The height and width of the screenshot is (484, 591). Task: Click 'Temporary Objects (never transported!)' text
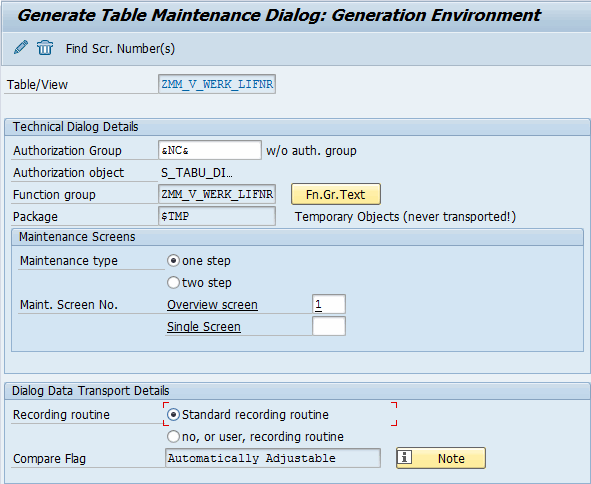pos(405,217)
